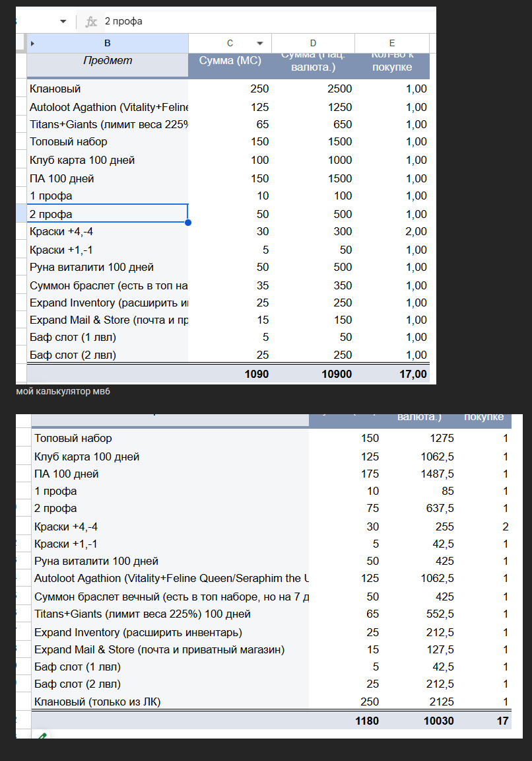The image size is (532, 761).
Task: Click the green pencil edit icon
Action: click(x=41, y=735)
